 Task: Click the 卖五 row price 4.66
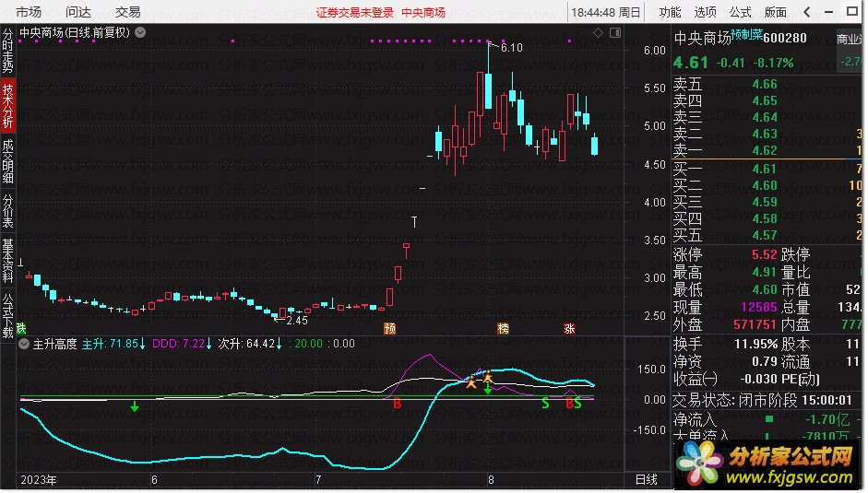[x=765, y=85]
